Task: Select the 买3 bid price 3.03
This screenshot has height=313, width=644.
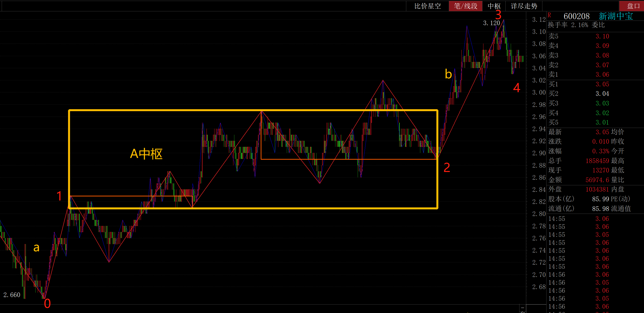Action: click(x=602, y=103)
